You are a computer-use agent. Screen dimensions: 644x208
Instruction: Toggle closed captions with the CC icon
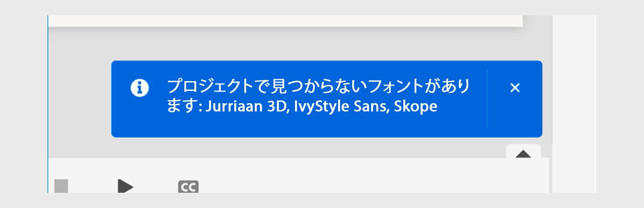tap(188, 187)
